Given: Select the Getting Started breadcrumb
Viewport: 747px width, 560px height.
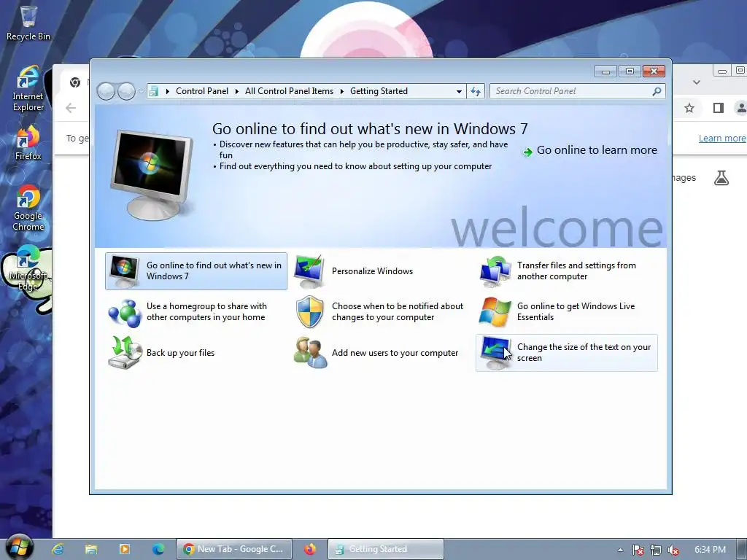Looking at the screenshot, I should 379,91.
